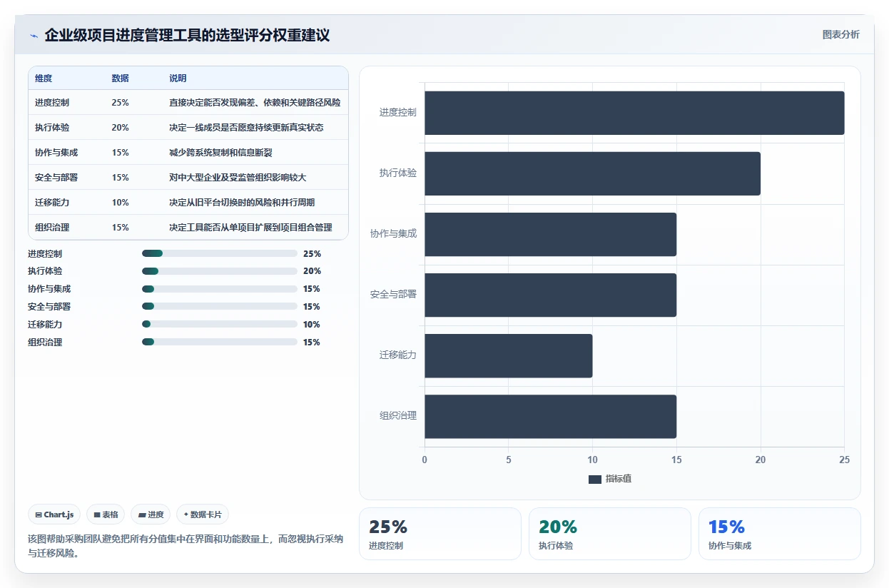Click the 维度 column header
The width and height of the screenshot is (889, 588).
[x=44, y=78]
